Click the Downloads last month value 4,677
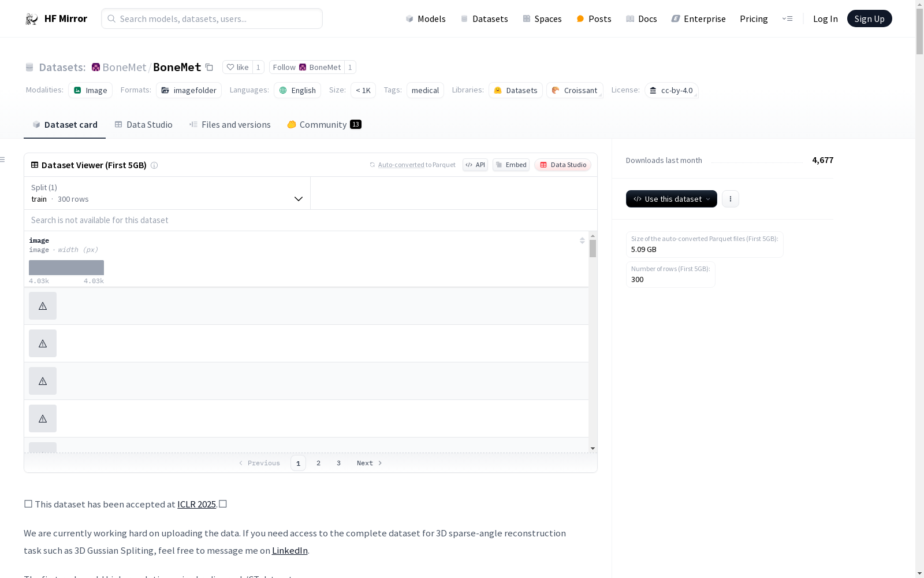Viewport: 924px width, 578px height. click(823, 161)
